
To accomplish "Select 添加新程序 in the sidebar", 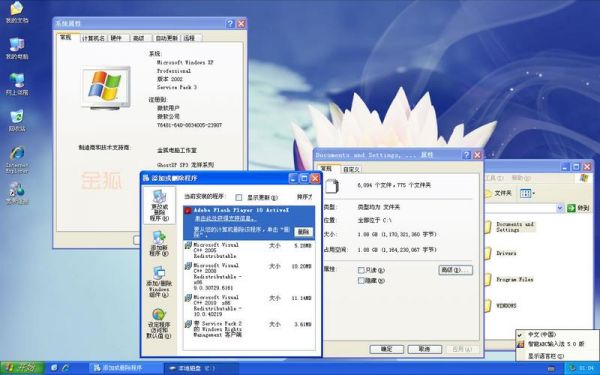I will coord(159,243).
